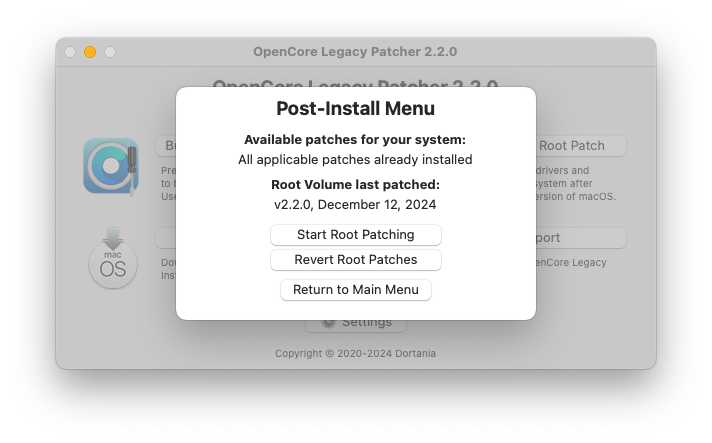Click the 'All applicable patches already installed' text

(x=355, y=160)
